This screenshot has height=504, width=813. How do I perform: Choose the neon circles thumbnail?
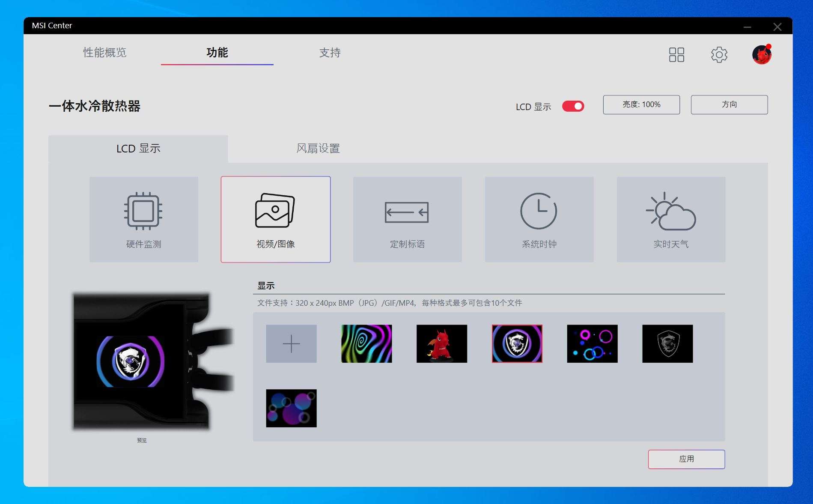coord(593,343)
